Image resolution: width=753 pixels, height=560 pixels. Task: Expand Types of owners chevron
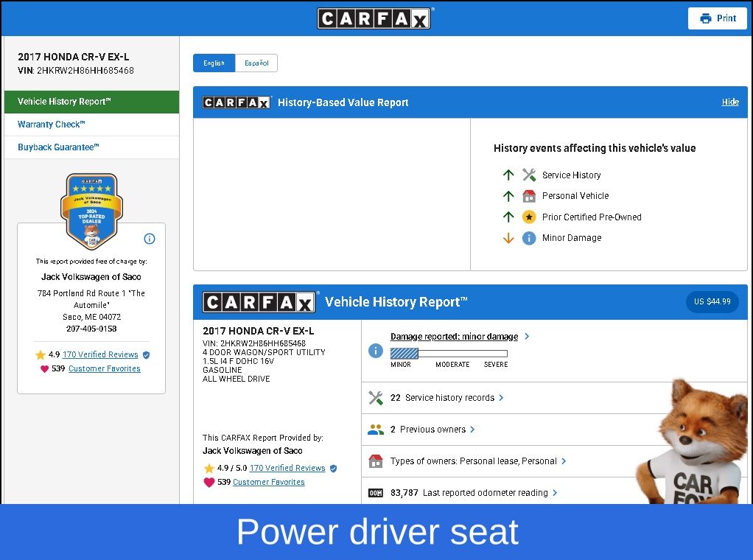564,461
